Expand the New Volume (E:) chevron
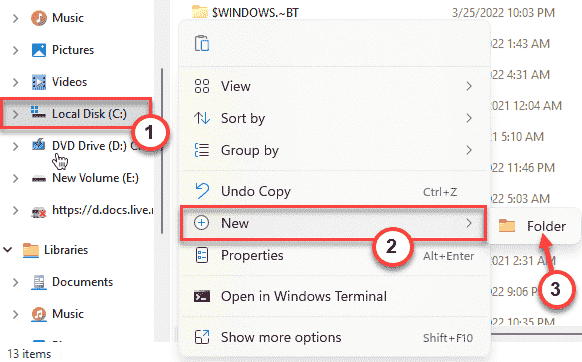Screen dimensions: 582x362 coord(15,178)
